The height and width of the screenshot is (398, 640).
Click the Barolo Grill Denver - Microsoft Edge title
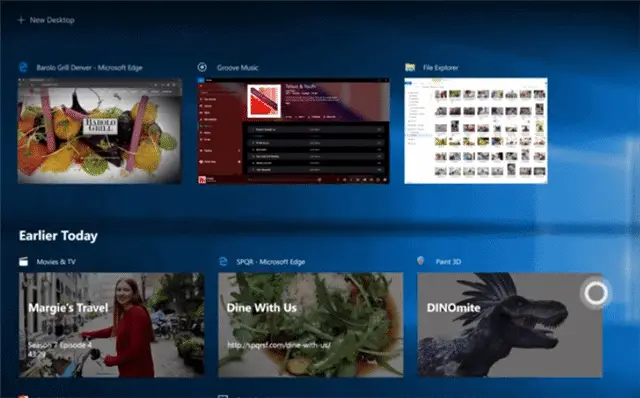[x=89, y=68]
